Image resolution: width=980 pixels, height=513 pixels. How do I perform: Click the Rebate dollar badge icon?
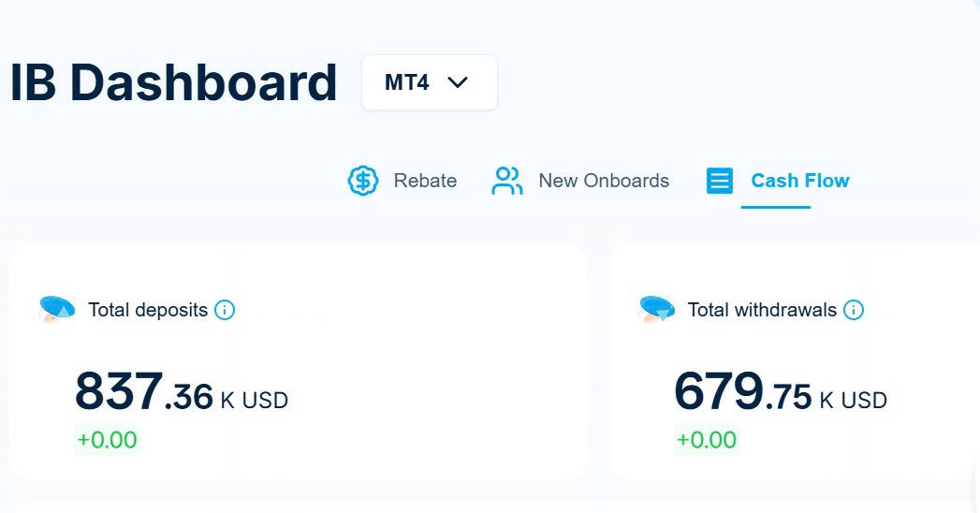(x=363, y=181)
